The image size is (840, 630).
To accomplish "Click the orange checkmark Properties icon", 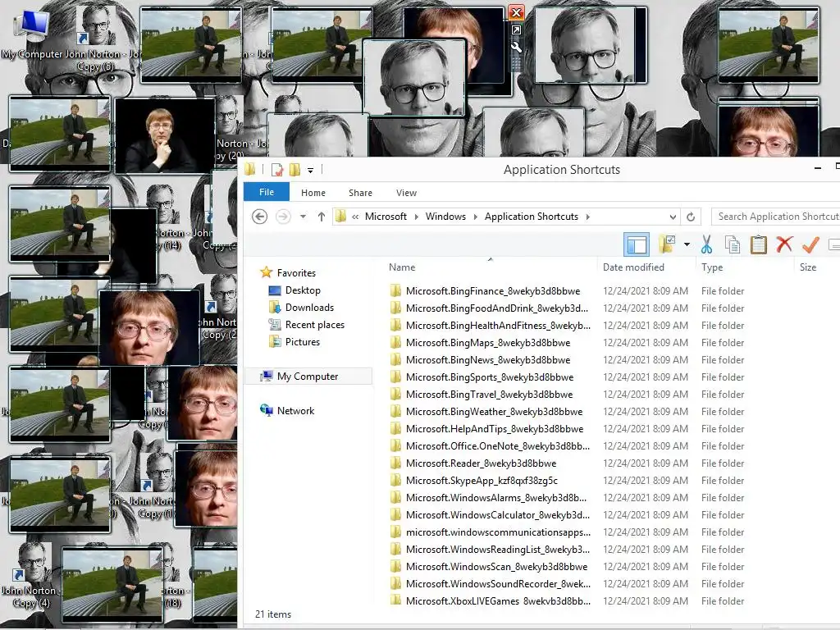I will pos(810,244).
